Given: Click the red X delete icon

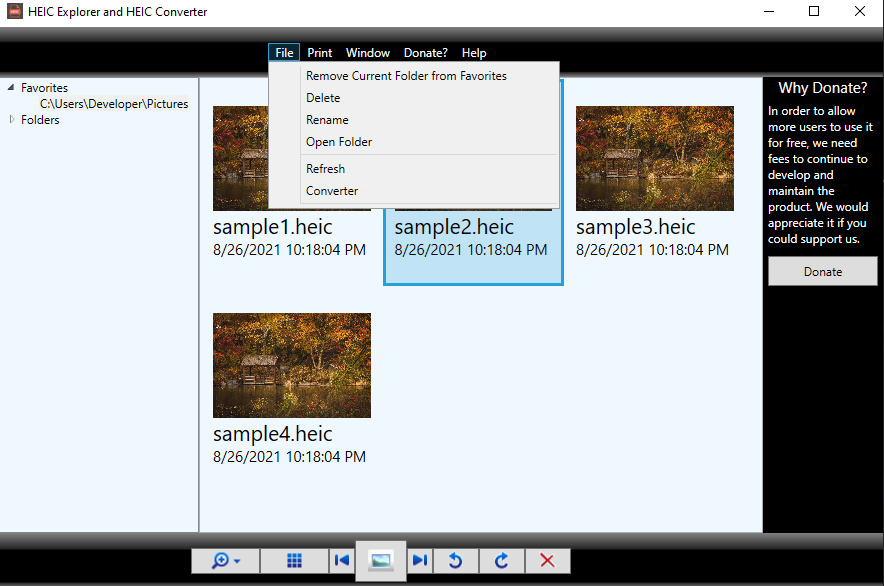Looking at the screenshot, I should [x=547, y=561].
